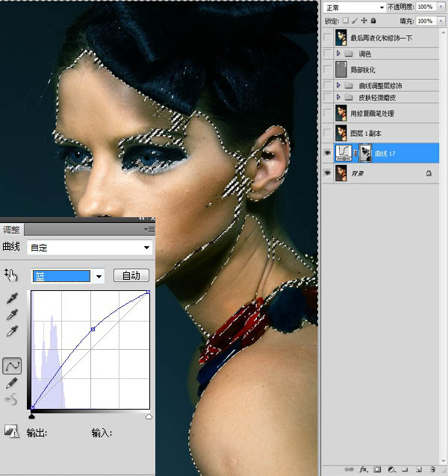Show the 用修复画笔处理 layer
The image size is (448, 476).
(328, 113)
